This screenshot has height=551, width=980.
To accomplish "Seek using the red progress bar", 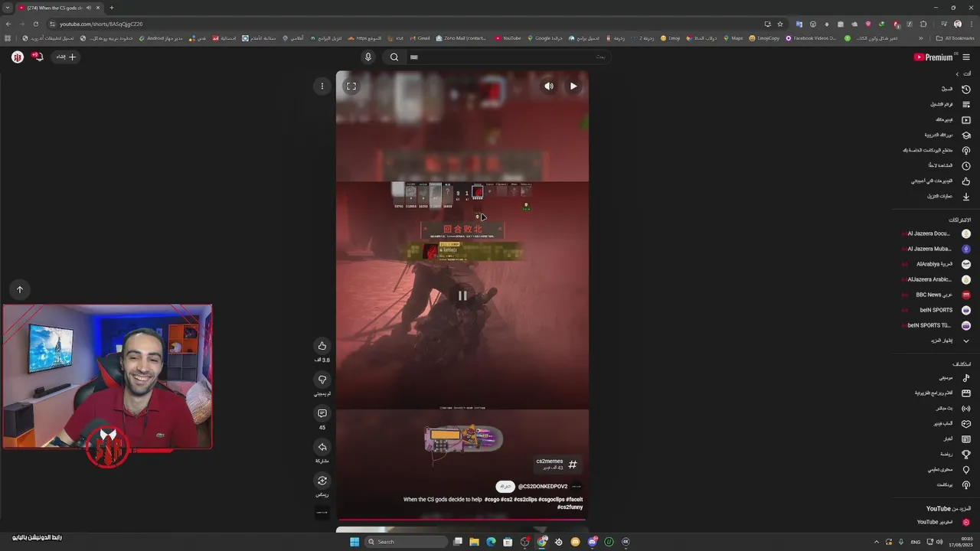I will [462, 520].
